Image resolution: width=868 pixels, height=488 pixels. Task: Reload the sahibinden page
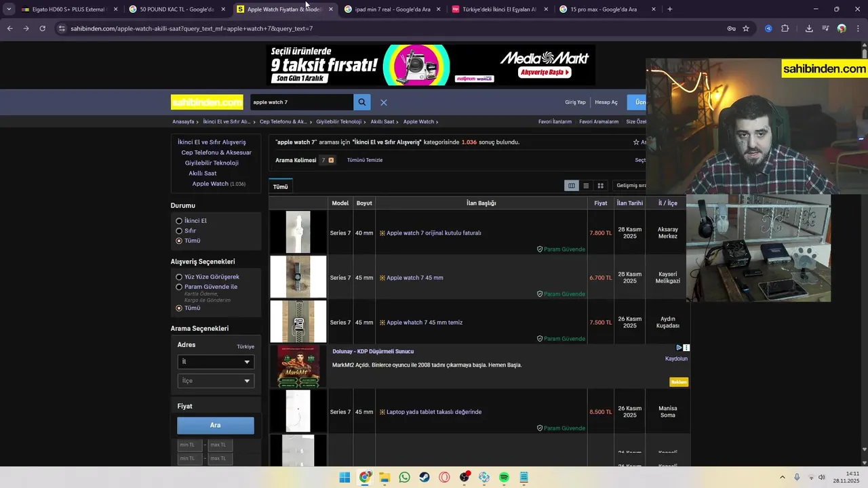42,28
